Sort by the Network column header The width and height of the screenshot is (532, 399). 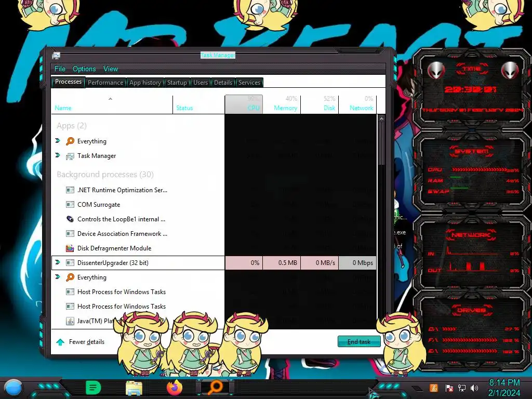357,104
